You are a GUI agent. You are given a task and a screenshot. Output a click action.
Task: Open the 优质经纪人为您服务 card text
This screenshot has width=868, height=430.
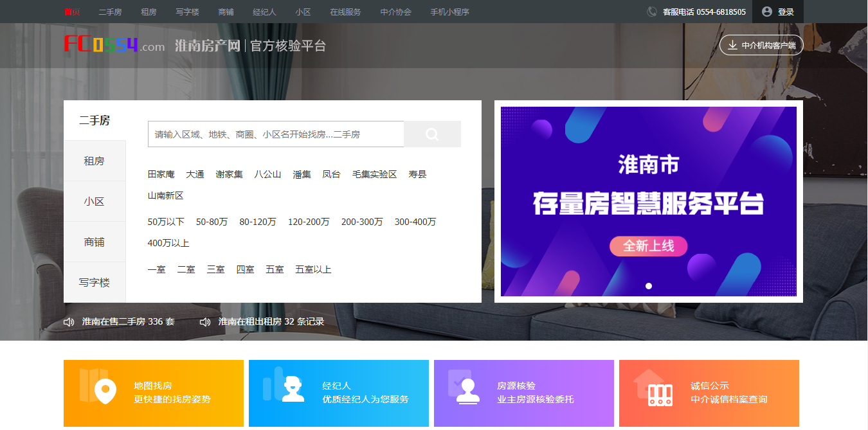(365, 399)
